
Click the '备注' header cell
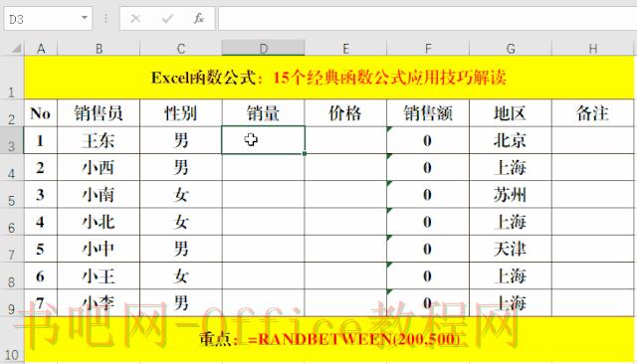pos(593,113)
